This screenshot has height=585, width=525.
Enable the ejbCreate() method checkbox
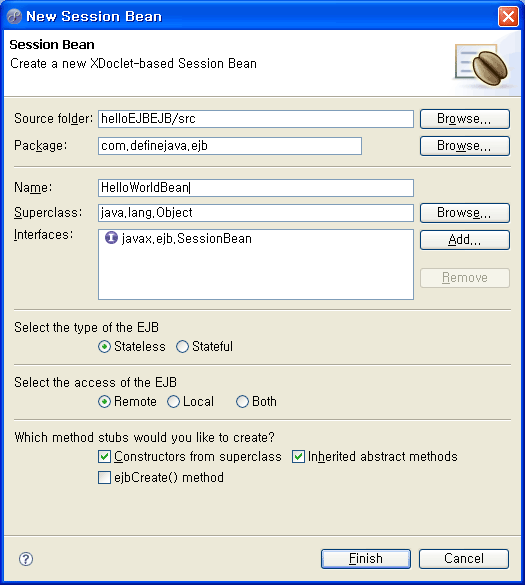(x=104, y=478)
